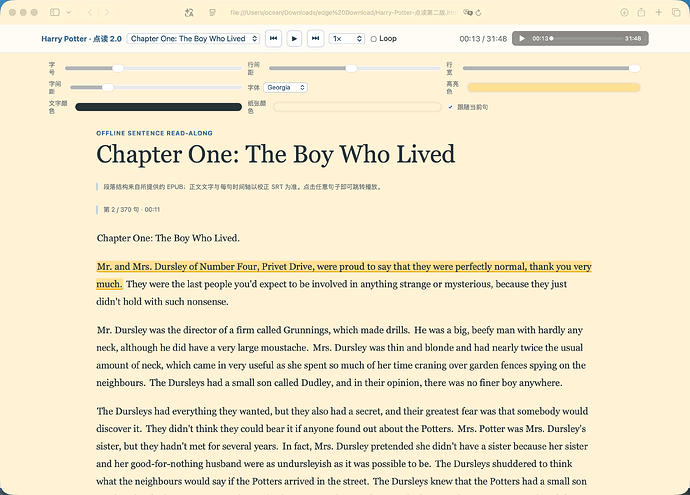The image size is (690, 495).
Task: Click play in the audio player bar
Action: 522,39
